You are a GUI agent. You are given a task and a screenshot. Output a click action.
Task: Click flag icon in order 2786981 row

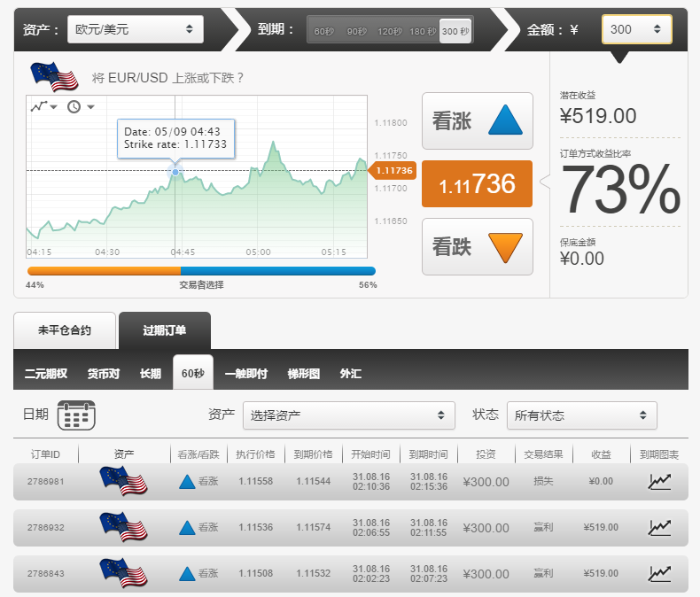pyautogui.click(x=124, y=481)
